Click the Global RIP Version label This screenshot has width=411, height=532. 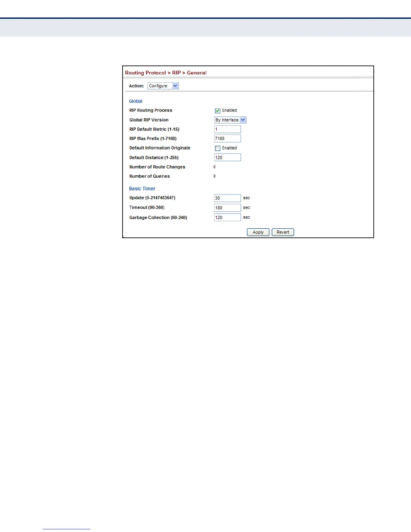coord(149,120)
